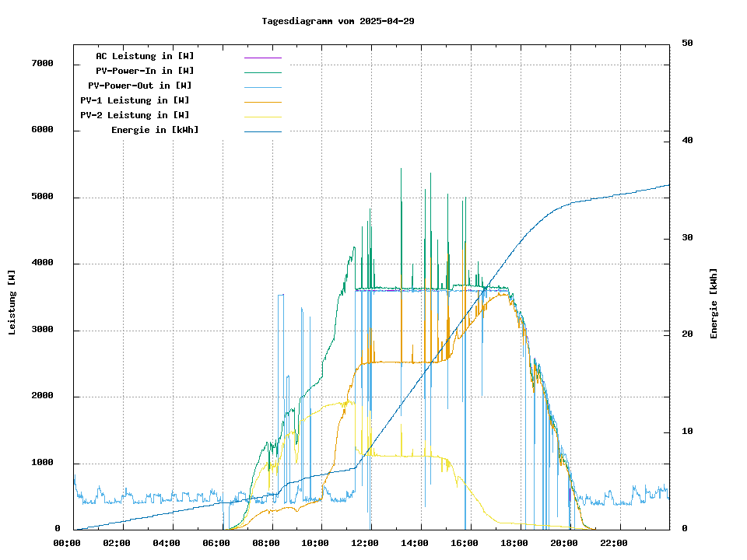Select the 06:00 time axis label
This screenshot has height=560, width=747.
click(x=216, y=543)
